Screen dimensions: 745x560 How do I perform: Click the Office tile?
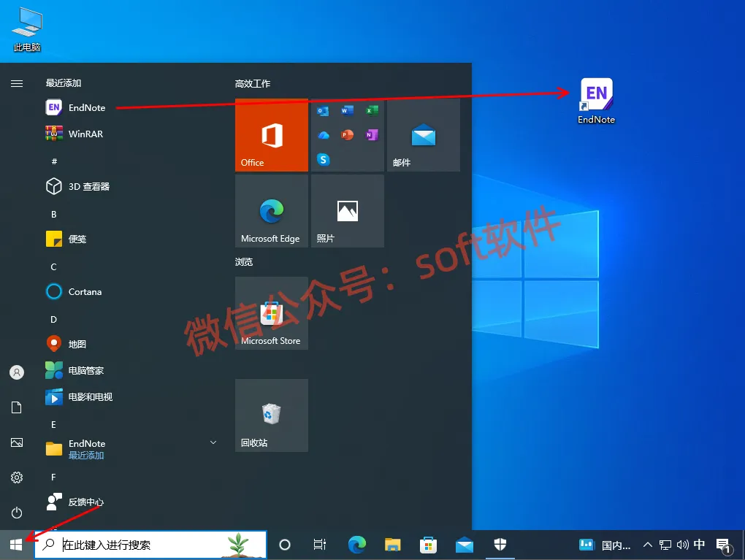click(271, 135)
